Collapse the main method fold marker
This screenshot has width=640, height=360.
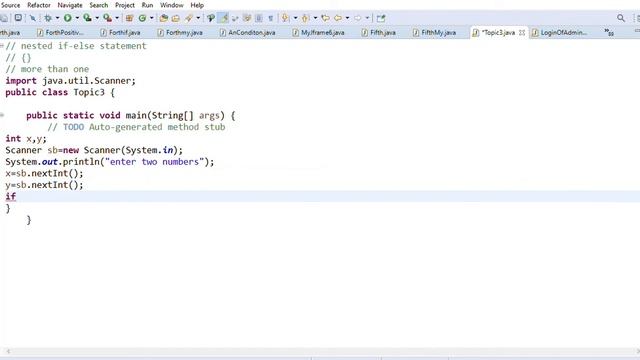point(2,115)
